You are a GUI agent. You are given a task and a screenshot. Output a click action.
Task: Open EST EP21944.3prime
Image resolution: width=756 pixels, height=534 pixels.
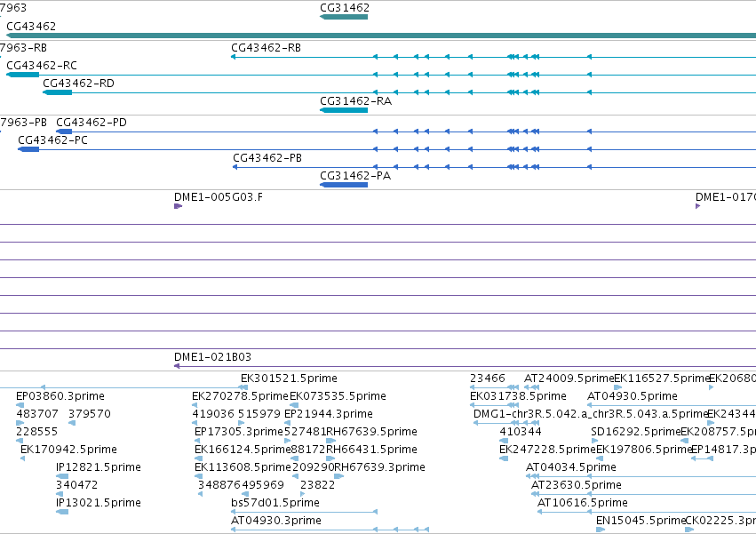click(329, 414)
